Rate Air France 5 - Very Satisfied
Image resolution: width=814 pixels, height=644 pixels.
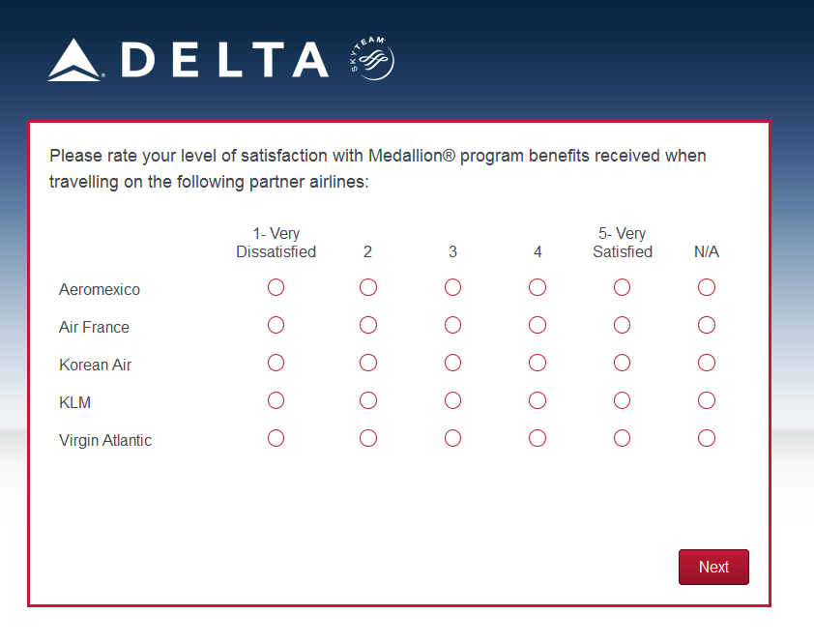click(622, 325)
